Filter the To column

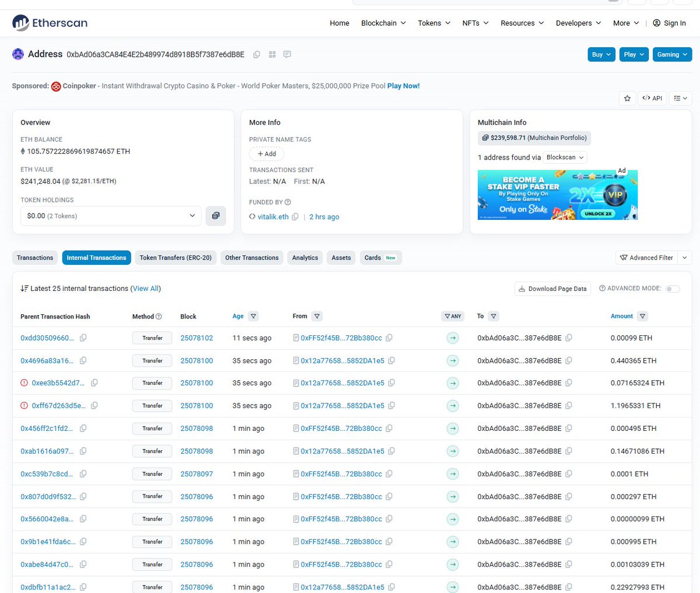tap(494, 316)
